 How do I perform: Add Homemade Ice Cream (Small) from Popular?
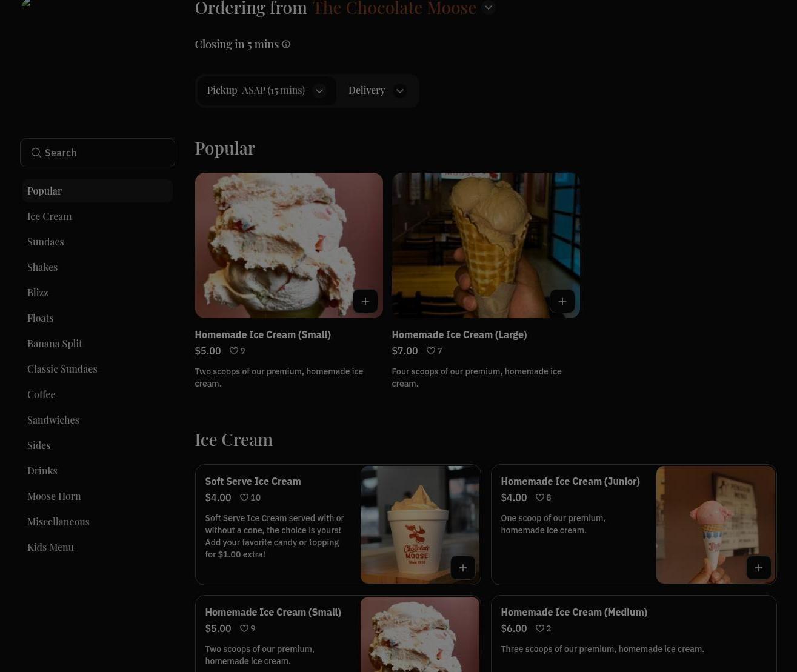(365, 301)
